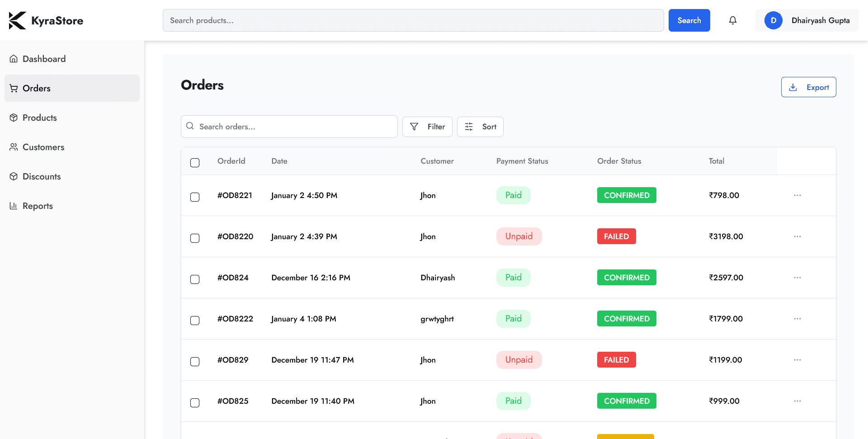Click the CONFIRMED status for #OD8222
The height and width of the screenshot is (439, 868).
[627, 319]
